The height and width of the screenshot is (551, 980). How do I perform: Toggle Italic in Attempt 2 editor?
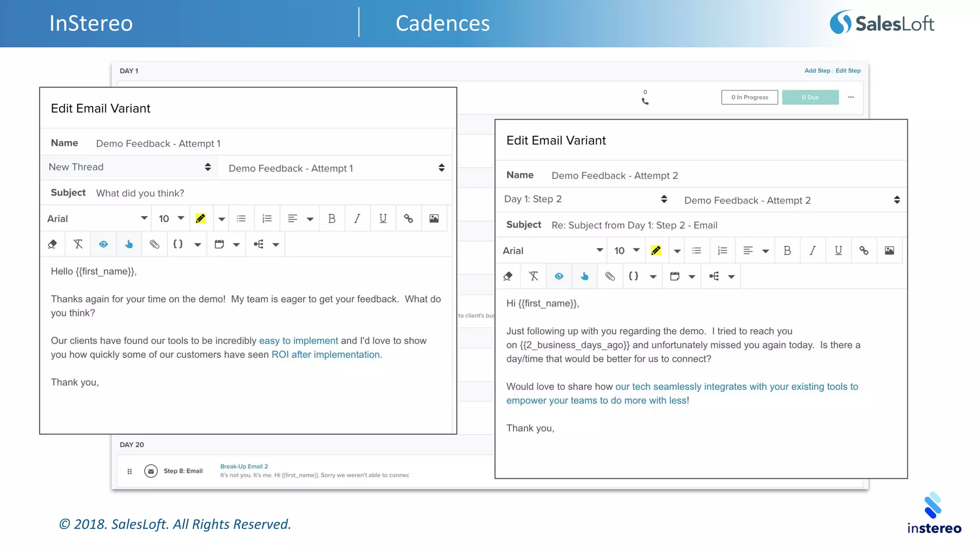[813, 251]
